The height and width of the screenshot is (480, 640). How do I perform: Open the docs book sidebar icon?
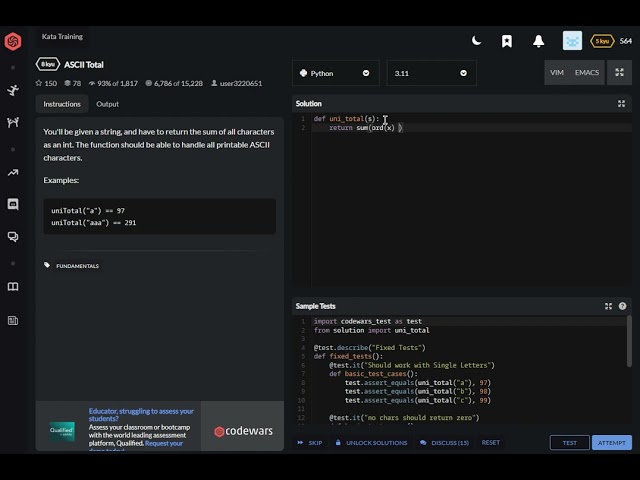tap(13, 287)
